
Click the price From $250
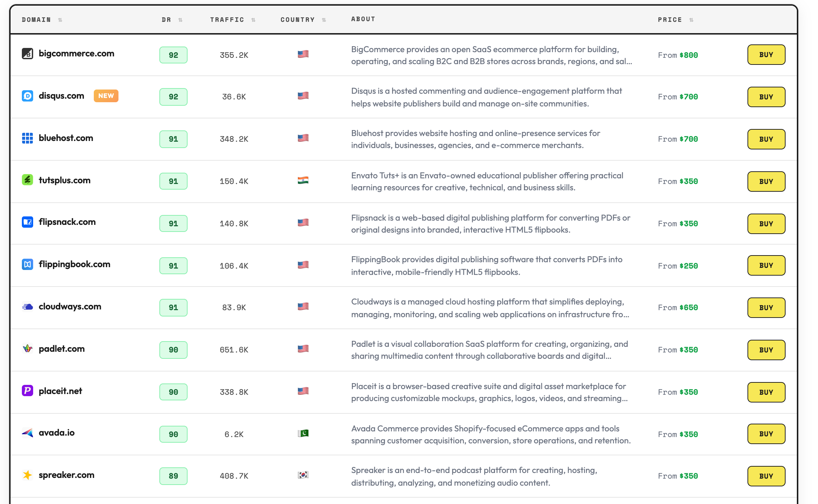tap(678, 266)
